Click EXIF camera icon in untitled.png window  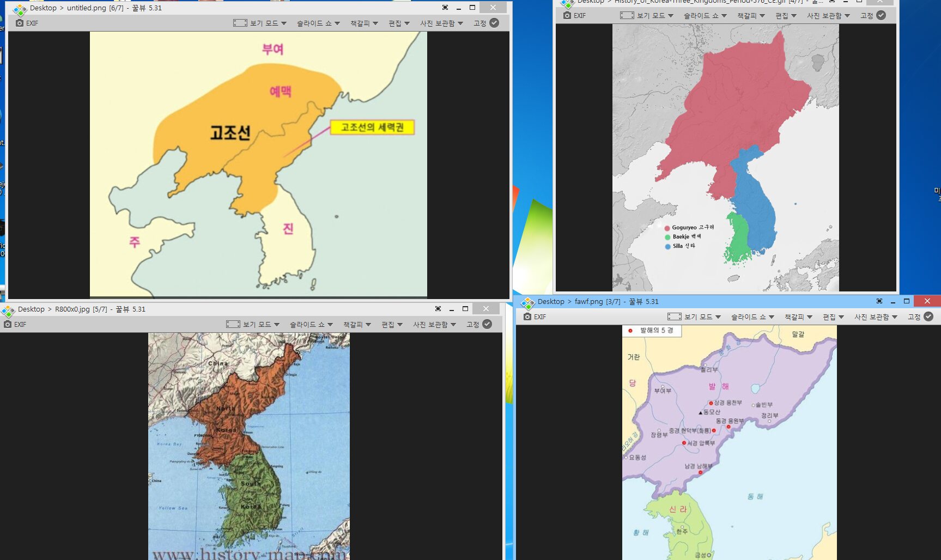point(20,23)
